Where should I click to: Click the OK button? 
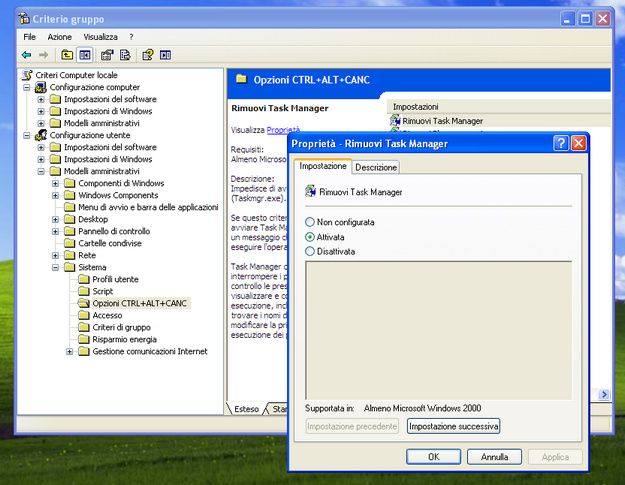click(434, 457)
